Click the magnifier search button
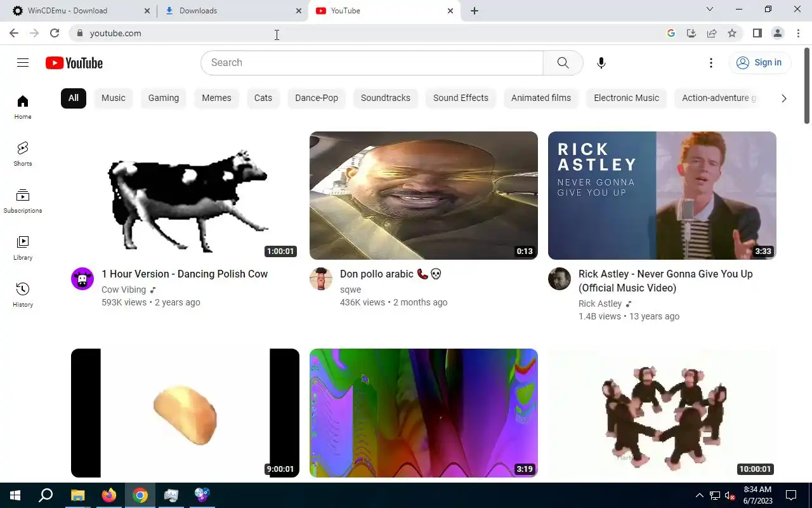This screenshot has width=812, height=508. click(563, 62)
